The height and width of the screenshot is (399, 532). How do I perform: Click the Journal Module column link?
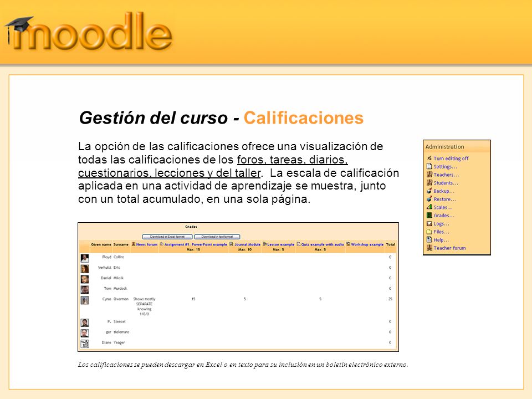[x=247, y=244]
